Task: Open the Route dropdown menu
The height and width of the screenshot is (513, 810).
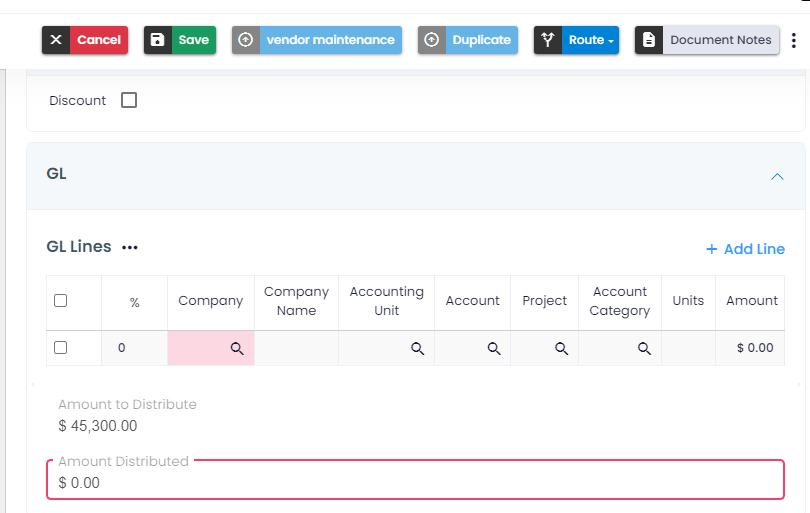Action: [x=577, y=40]
